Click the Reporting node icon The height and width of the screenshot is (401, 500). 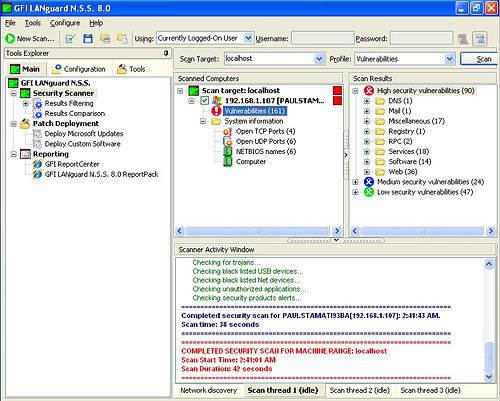click(x=25, y=154)
